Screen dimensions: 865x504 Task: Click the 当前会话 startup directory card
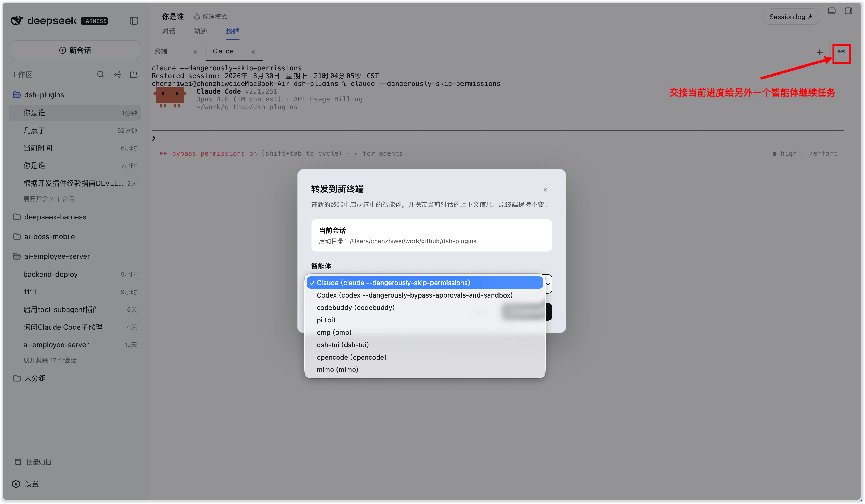[431, 235]
